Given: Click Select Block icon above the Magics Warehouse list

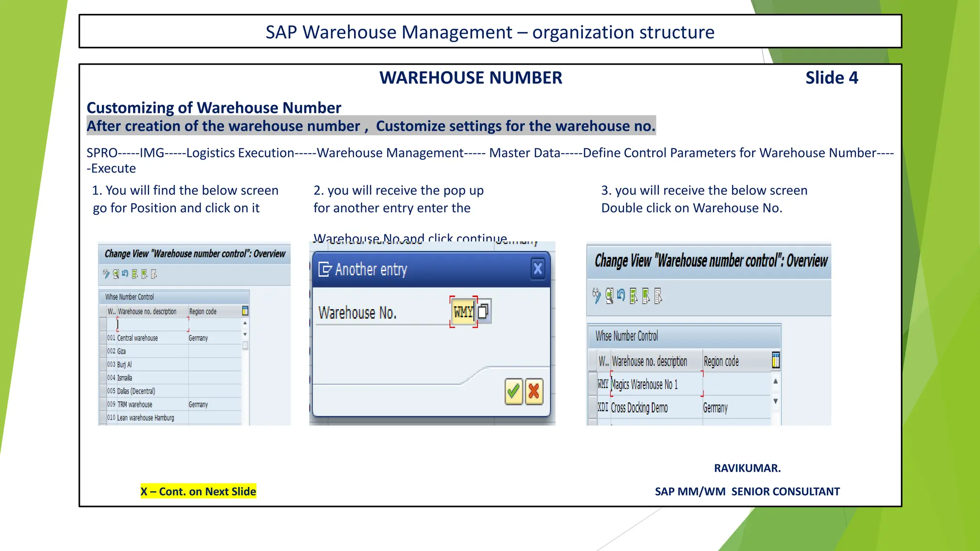Looking at the screenshot, I should (646, 296).
